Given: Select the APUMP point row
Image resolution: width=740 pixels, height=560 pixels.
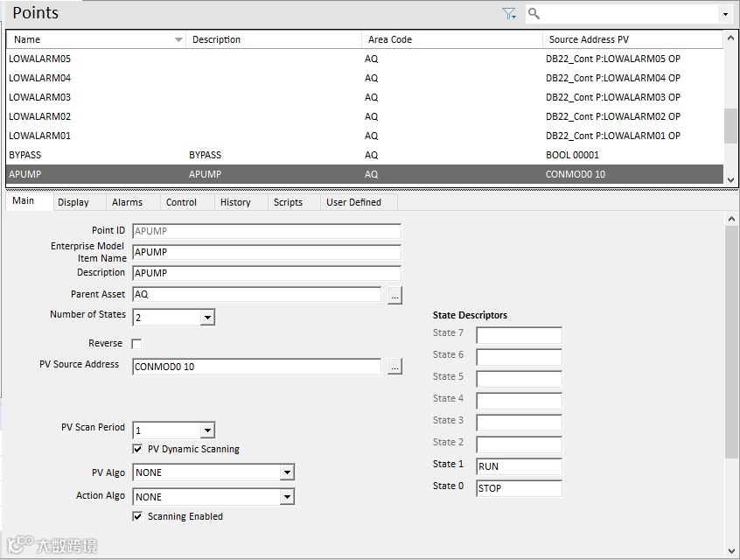Looking at the screenshot, I should click(x=365, y=174).
